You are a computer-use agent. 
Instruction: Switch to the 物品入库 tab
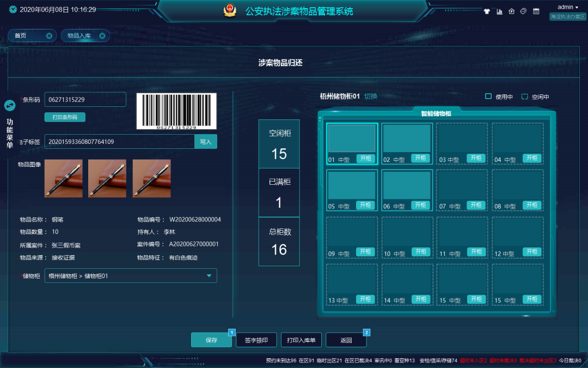81,35
